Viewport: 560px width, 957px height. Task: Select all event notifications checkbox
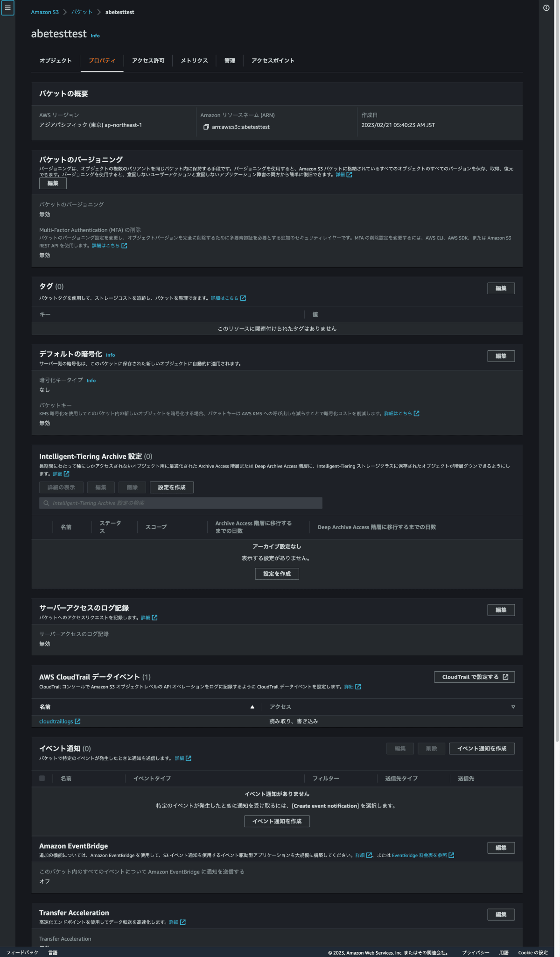pos(42,778)
